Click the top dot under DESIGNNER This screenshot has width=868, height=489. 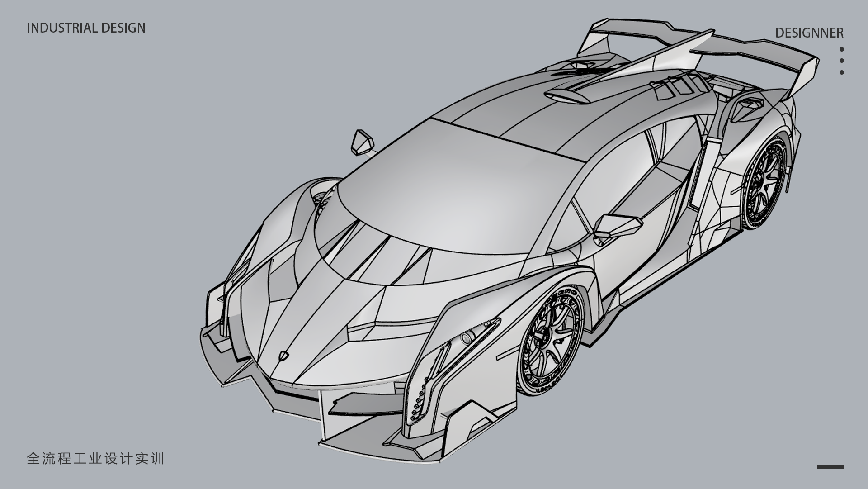[x=841, y=49]
